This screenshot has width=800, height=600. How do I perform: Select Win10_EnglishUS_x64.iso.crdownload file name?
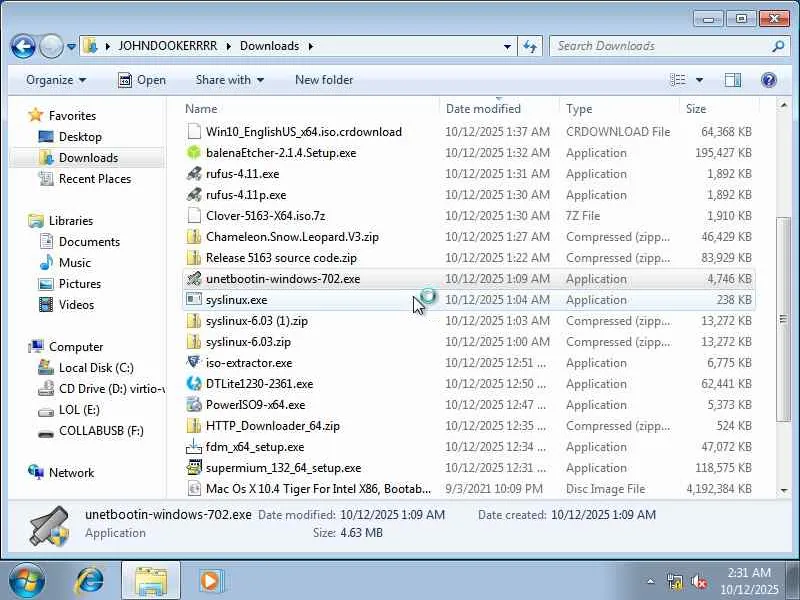(304, 132)
